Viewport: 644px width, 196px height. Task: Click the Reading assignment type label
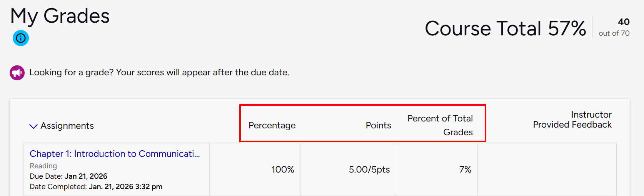tap(43, 166)
